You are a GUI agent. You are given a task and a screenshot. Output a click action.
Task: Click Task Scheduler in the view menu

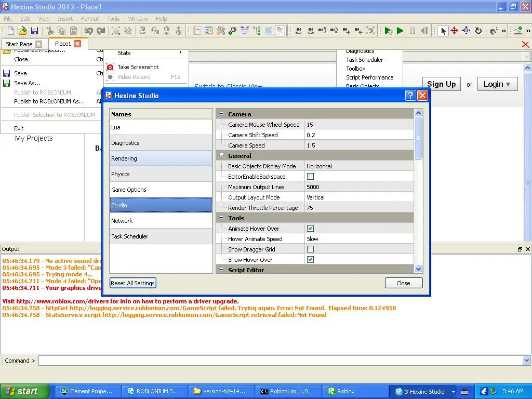coord(364,60)
